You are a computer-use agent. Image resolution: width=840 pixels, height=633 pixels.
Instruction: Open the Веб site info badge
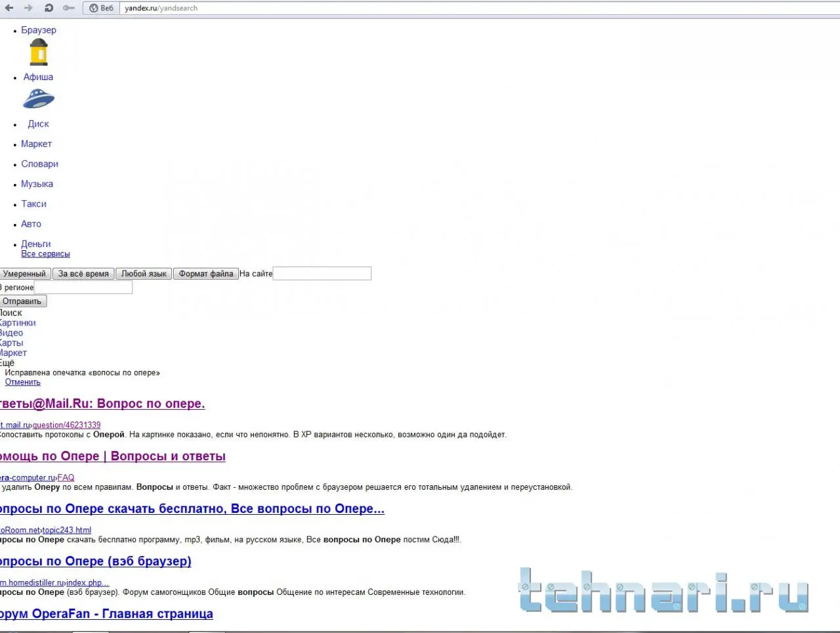[101, 8]
